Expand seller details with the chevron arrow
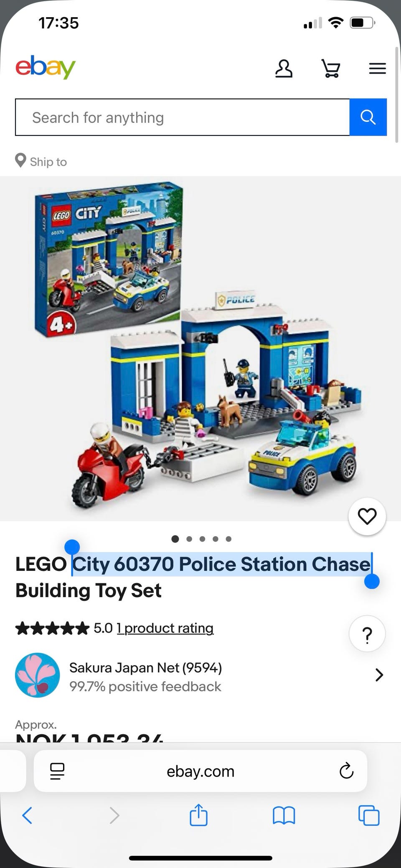401x868 pixels. [x=379, y=675]
